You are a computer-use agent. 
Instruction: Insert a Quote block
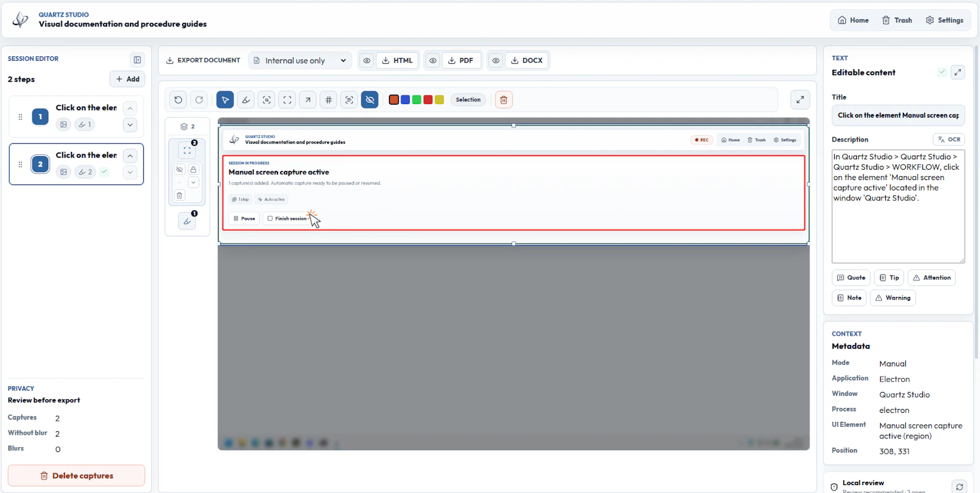pos(851,278)
